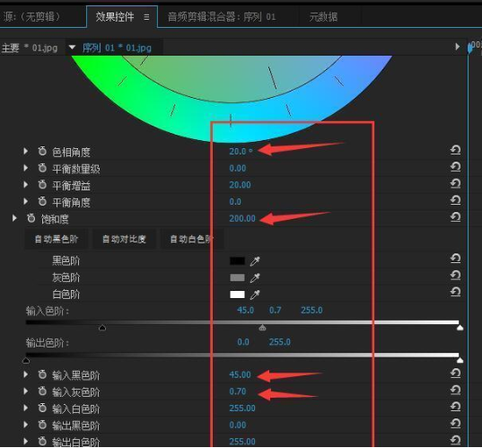Toggle animation stopwatch for 色相角度
This screenshot has width=482, height=448.
(x=42, y=151)
